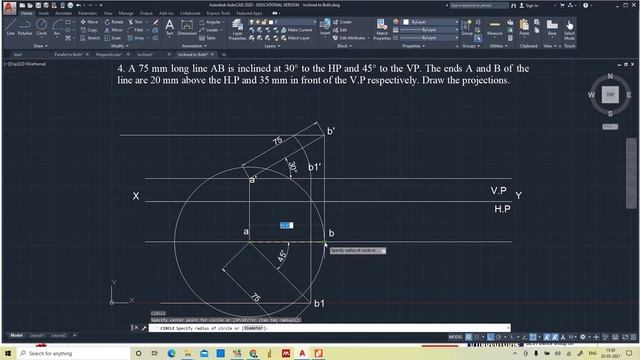This screenshot has height=360, width=640.
Task: Expand the Draw panel dropdown
Action: point(41,46)
